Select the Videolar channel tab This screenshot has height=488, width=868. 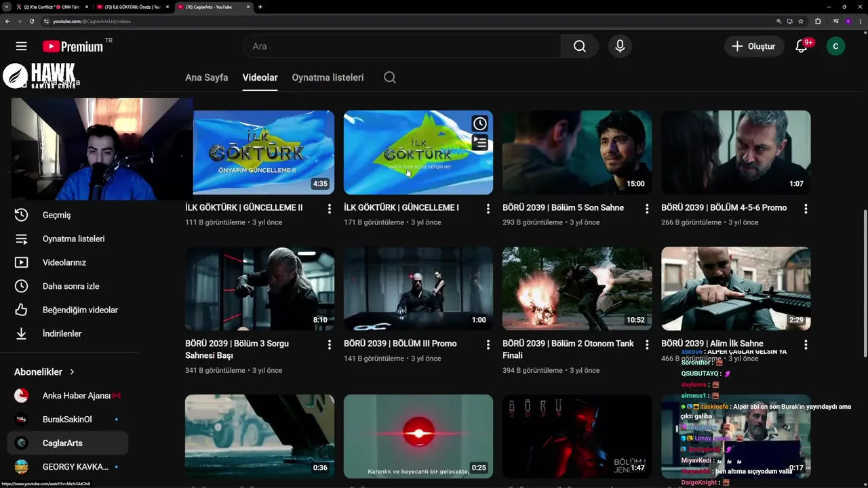pos(260,77)
